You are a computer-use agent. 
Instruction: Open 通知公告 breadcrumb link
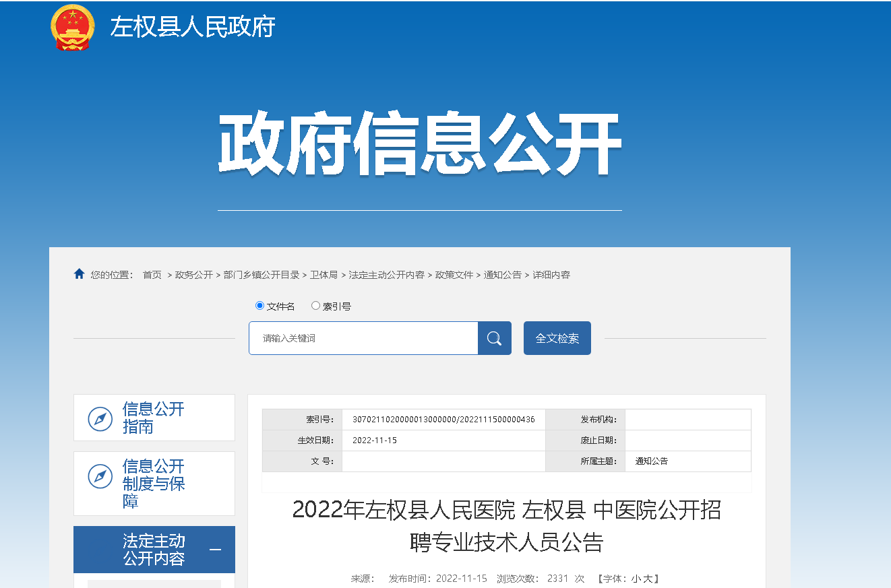point(503,275)
